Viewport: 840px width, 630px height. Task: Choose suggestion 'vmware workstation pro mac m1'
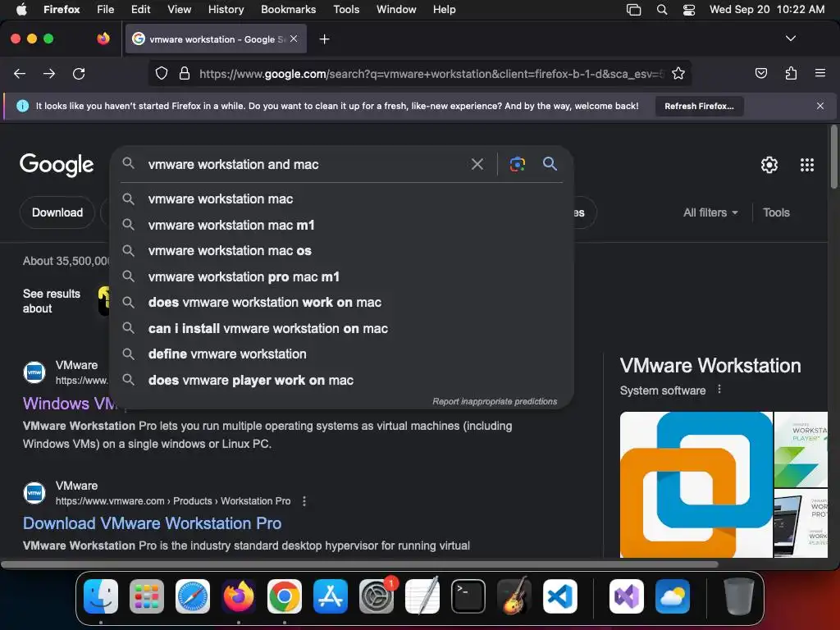[x=341, y=277]
